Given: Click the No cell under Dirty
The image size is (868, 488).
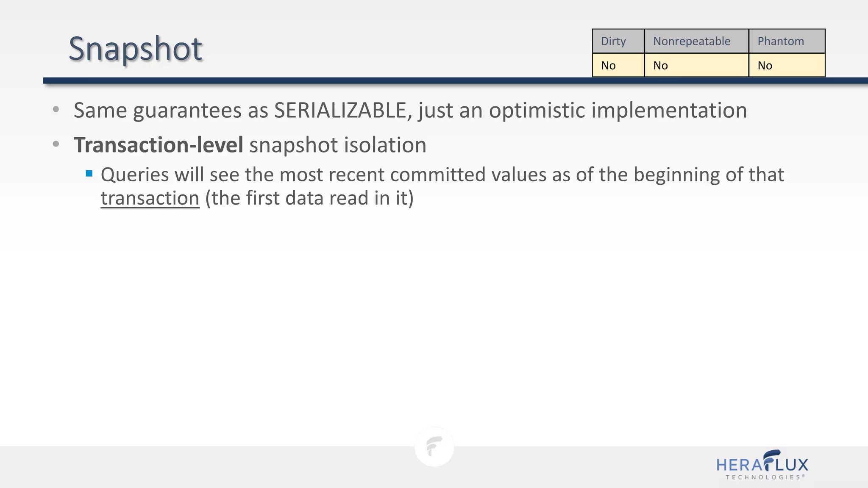Looking at the screenshot, I should 618,65.
